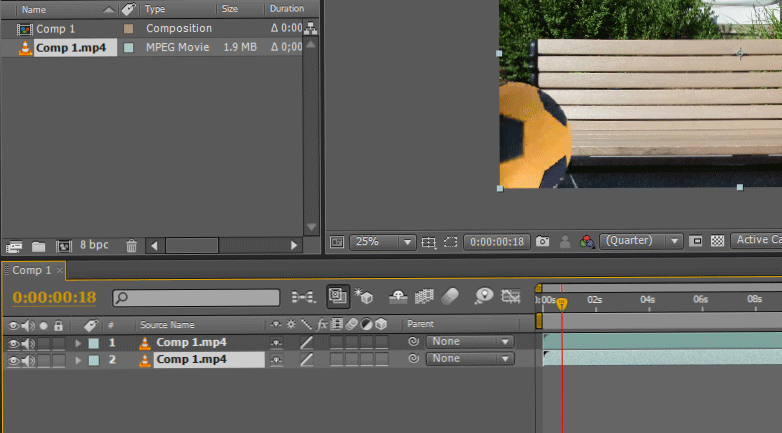Open layer 1 Parent None dropdown
Image resolution: width=782 pixels, height=433 pixels.
click(470, 342)
